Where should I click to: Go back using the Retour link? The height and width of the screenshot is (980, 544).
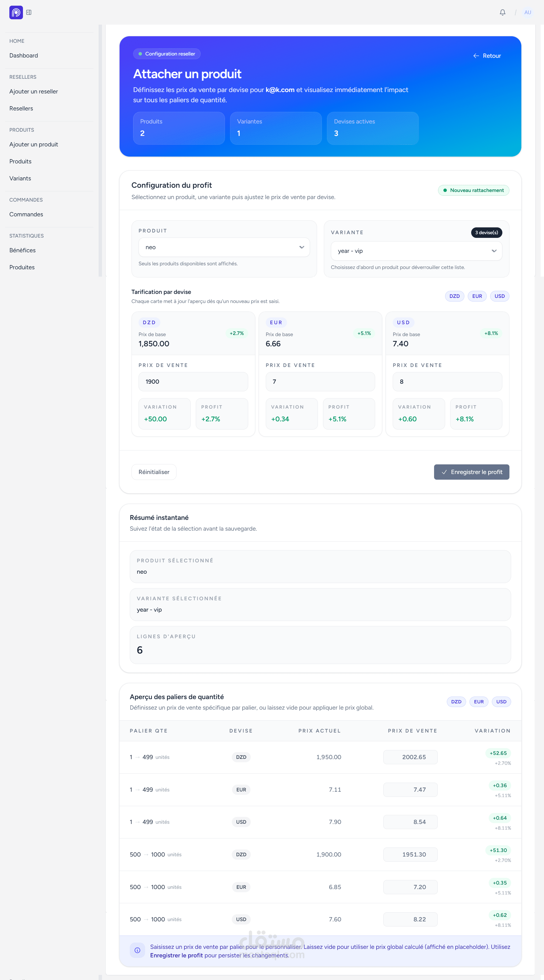tap(487, 56)
